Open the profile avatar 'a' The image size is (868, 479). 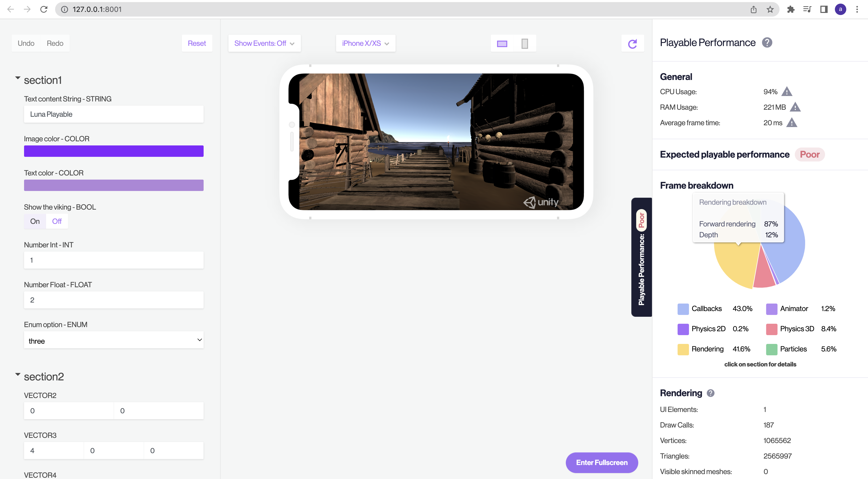(840, 9)
